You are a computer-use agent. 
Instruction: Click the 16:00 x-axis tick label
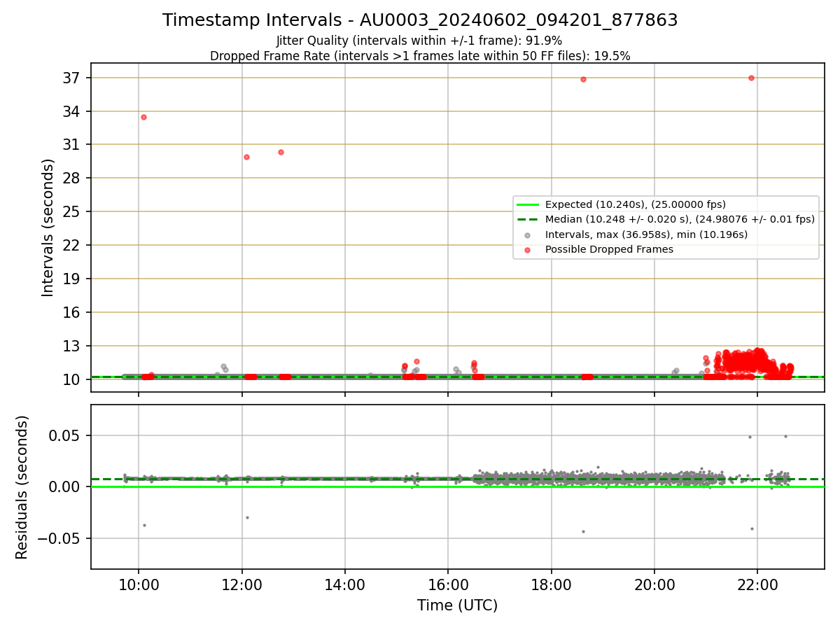point(448,584)
